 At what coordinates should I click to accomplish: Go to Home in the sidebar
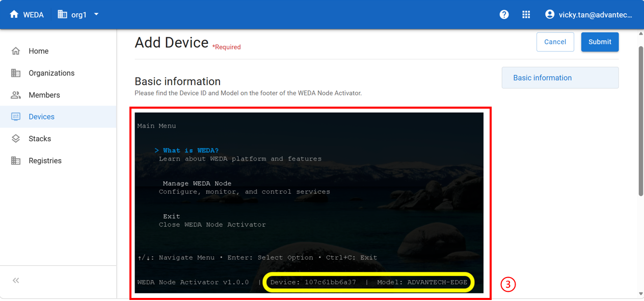(58, 51)
